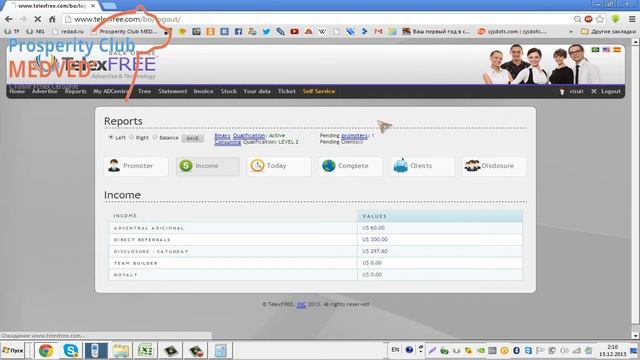Open the EN language indicator in the taskbar
The width and height of the screenshot is (640, 360).
(x=395, y=350)
